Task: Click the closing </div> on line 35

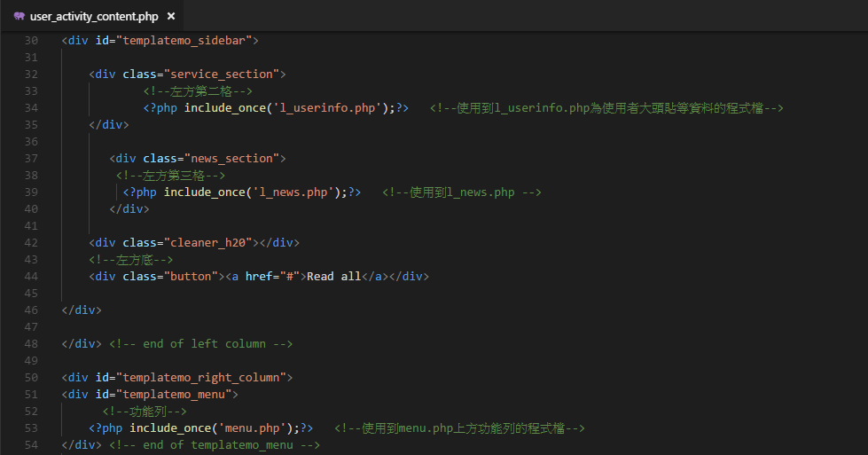Action: pyautogui.click(x=109, y=124)
